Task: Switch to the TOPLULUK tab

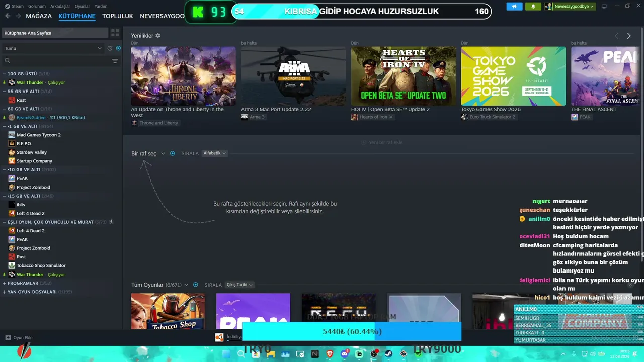Action: 118,16
